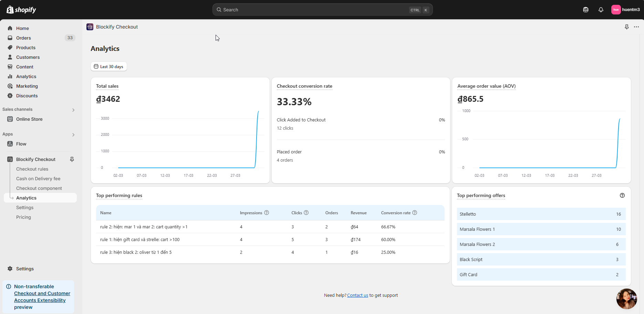Viewport: 644px width, 314px height.
Task: Click the Shopify logo in the top bar
Action: click(x=21, y=10)
